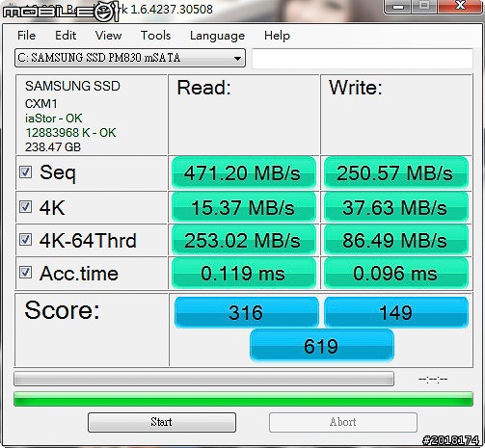This screenshot has height=448, width=485.
Task: Click the 12883968 K - OK alignment text
Action: point(70,133)
